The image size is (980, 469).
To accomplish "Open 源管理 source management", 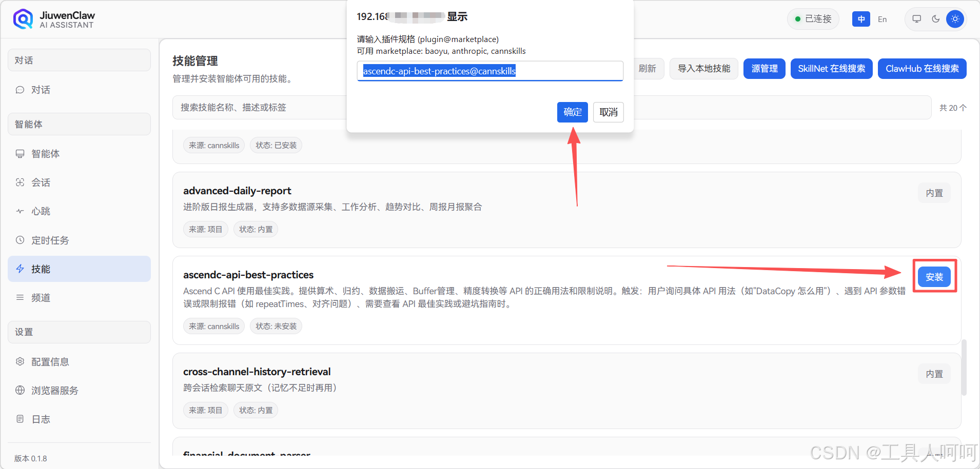I will 765,69.
